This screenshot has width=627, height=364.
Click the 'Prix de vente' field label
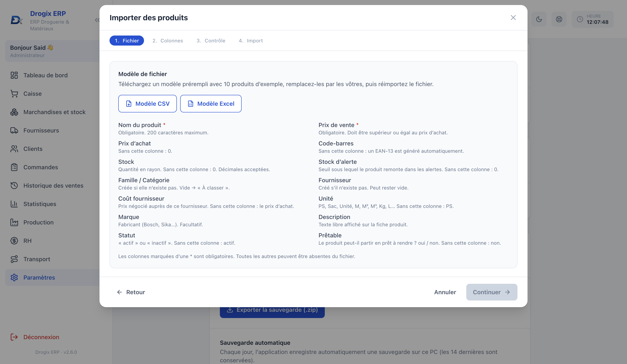tap(336, 125)
